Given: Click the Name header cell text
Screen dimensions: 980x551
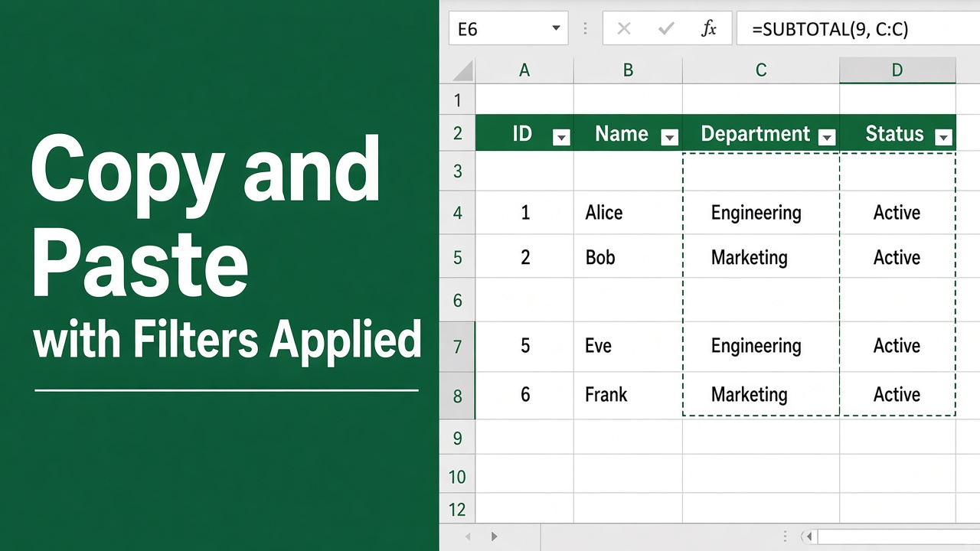Looking at the screenshot, I should click(x=621, y=134).
